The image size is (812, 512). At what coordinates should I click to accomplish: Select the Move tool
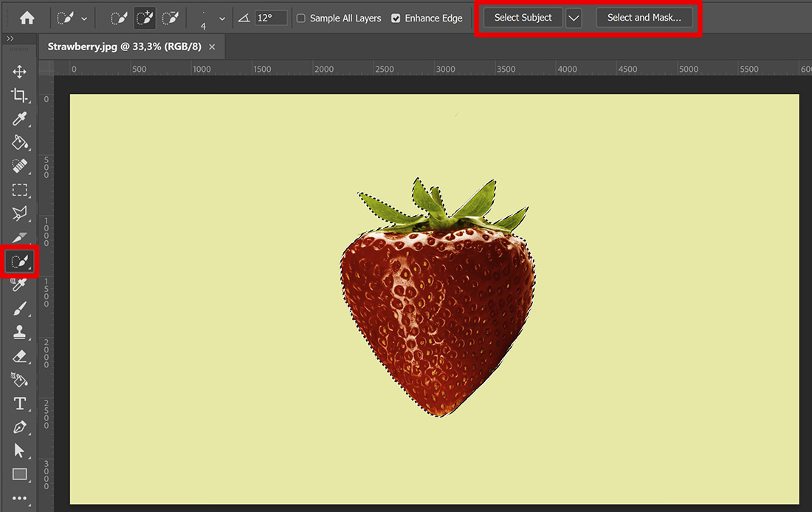tap(20, 72)
